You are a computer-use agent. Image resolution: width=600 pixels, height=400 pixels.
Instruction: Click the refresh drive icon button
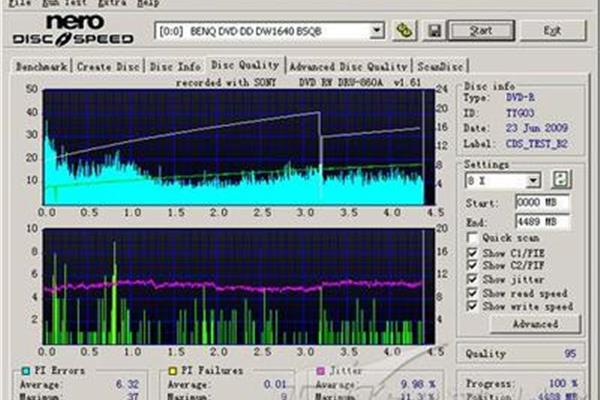coord(404,31)
